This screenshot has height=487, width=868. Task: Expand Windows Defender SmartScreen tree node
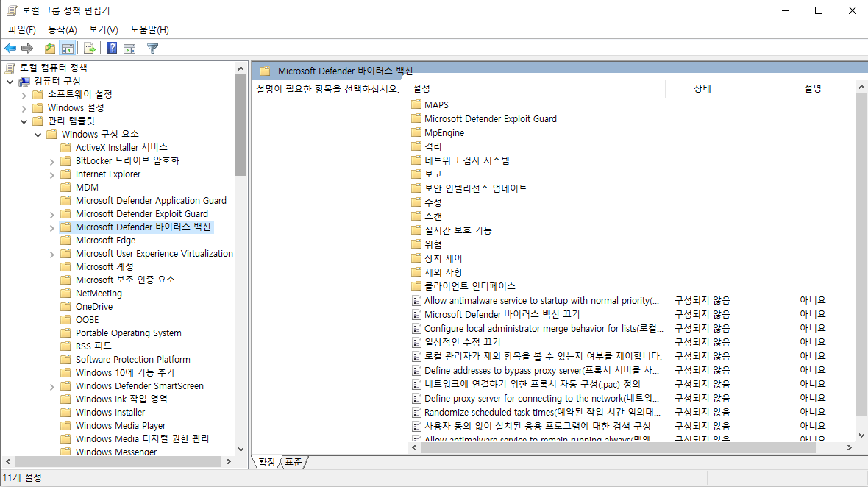point(52,386)
